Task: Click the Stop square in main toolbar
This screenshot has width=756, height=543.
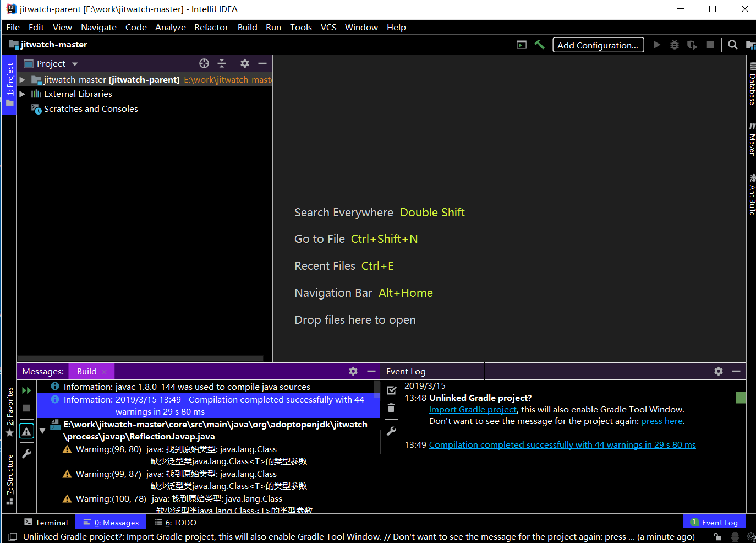Action: click(x=710, y=45)
